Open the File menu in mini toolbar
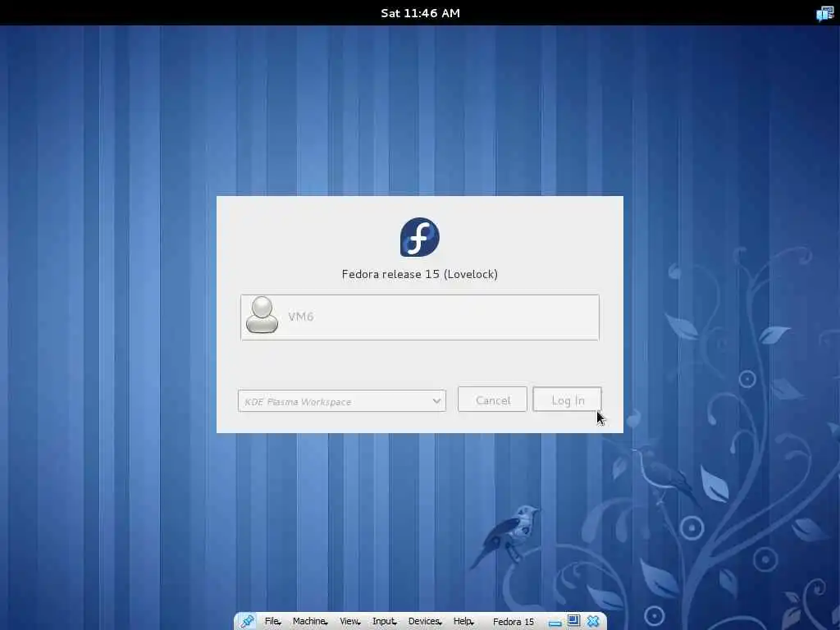 [272, 622]
